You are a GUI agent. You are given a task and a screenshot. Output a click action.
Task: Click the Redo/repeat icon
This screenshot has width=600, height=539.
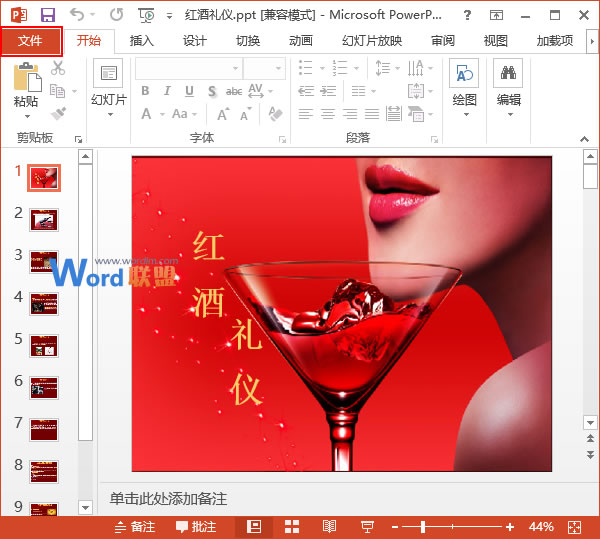coord(116,15)
